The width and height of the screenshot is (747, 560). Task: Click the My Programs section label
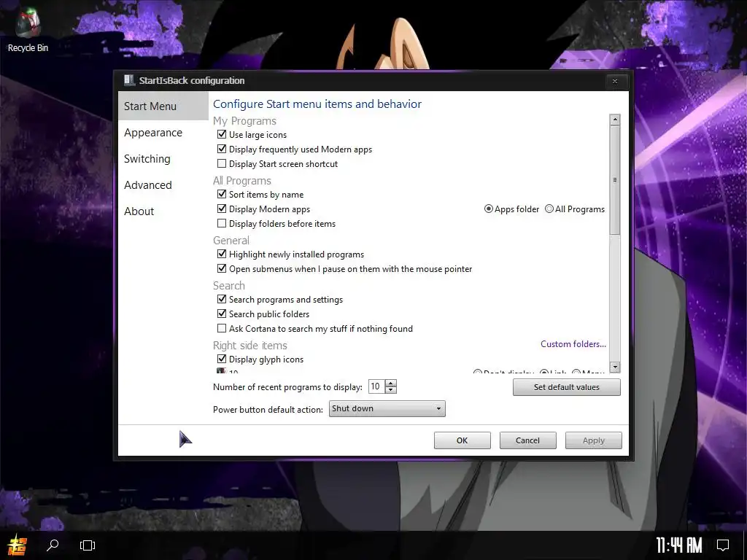point(244,121)
